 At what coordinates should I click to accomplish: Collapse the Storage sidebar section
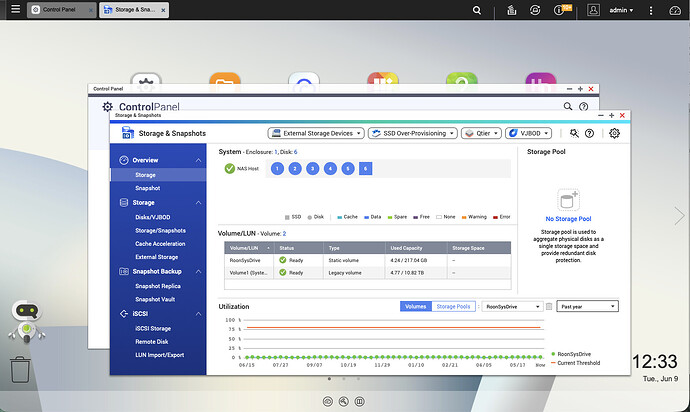198,202
